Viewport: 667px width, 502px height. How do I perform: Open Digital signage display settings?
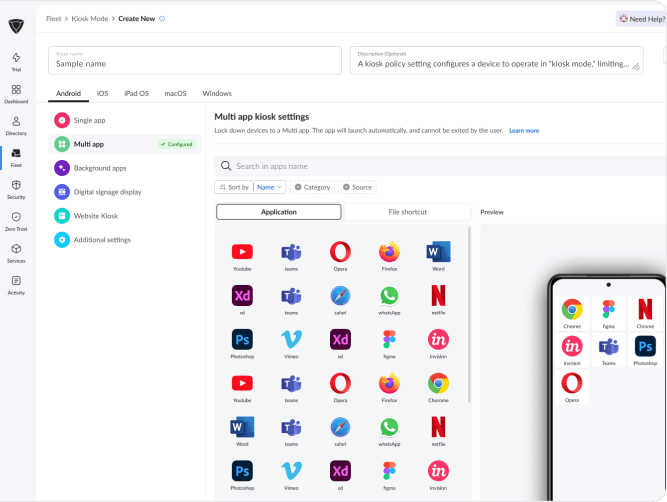tap(125, 192)
